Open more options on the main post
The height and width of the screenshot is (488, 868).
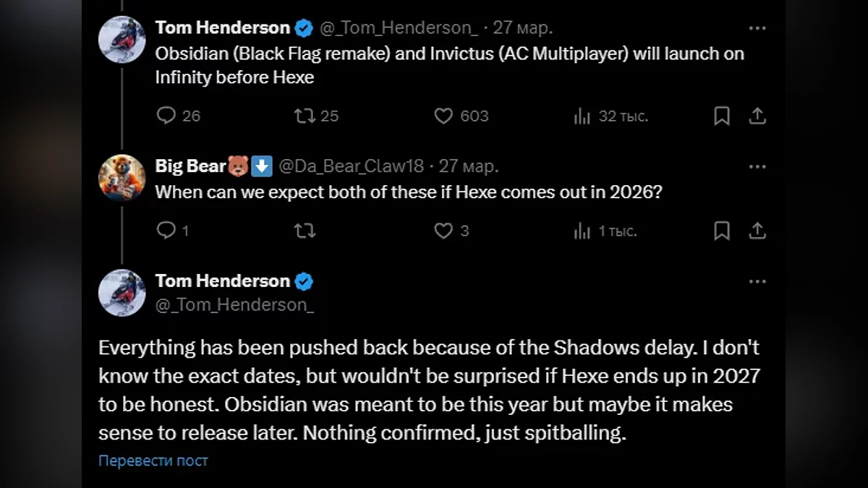[x=757, y=281]
